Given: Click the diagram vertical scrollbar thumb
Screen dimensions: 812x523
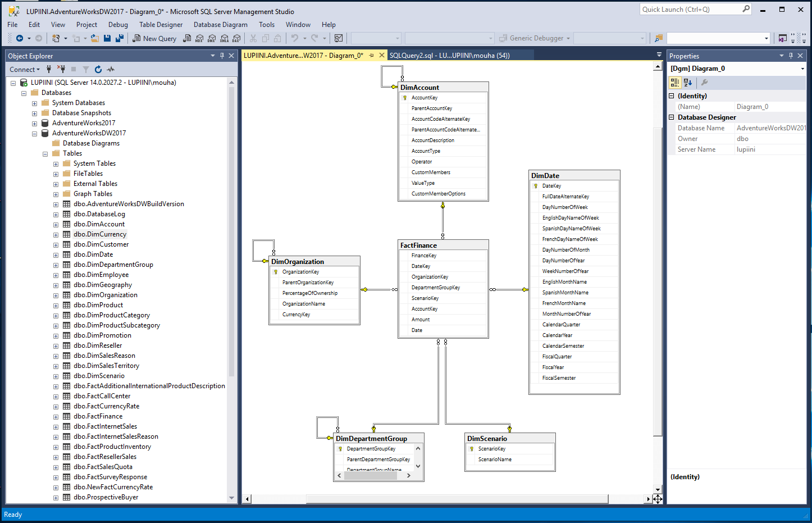Looking at the screenshot, I should 658,281.
